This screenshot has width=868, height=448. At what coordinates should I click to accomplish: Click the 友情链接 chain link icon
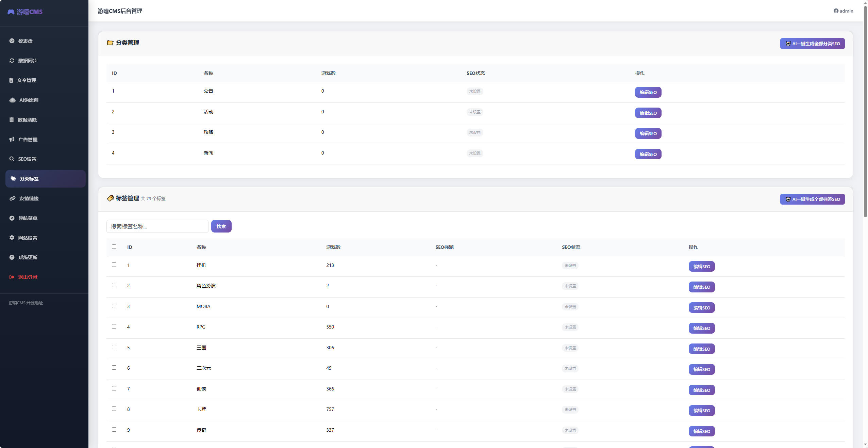13,198
